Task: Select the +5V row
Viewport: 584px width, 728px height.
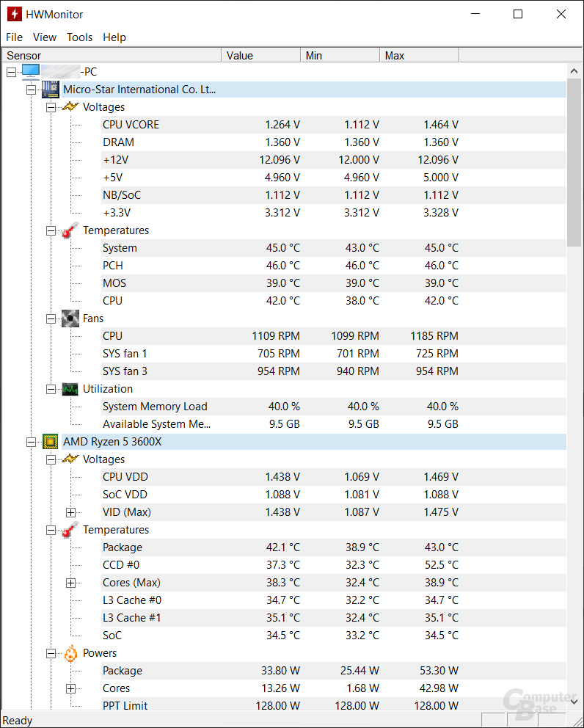Action: click(334, 178)
